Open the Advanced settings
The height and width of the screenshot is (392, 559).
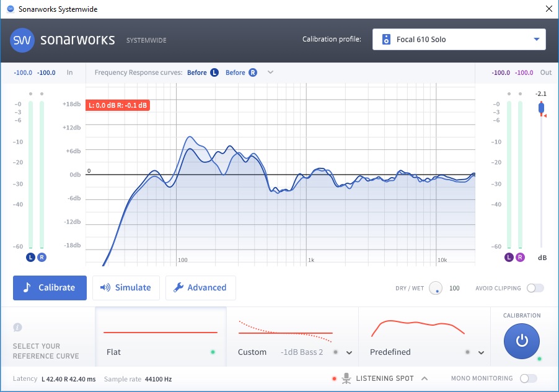tap(200, 288)
